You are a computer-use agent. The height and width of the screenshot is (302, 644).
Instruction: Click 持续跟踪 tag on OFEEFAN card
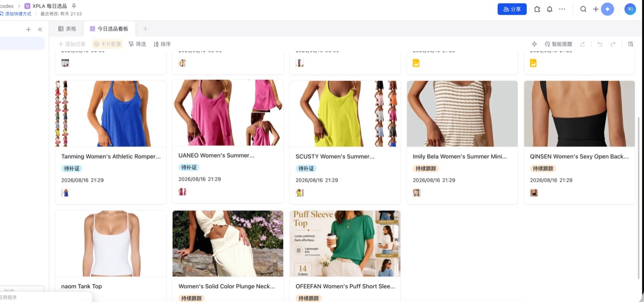[x=308, y=298]
